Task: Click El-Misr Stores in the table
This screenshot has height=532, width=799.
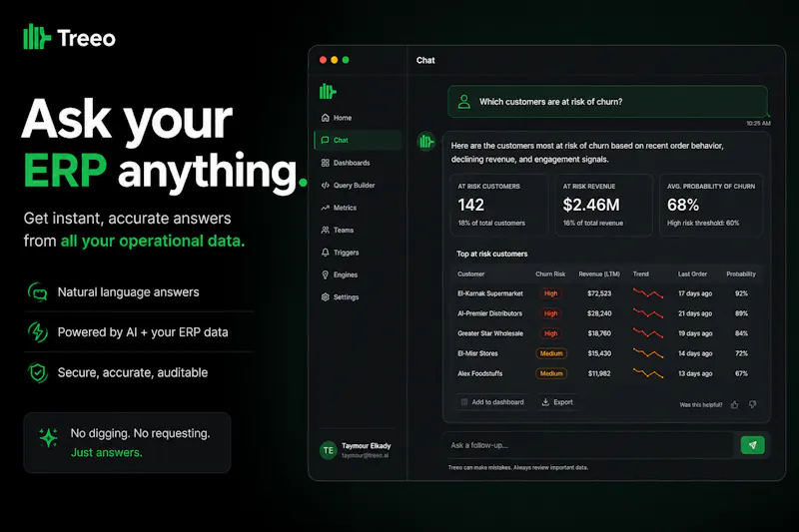Action: click(477, 353)
